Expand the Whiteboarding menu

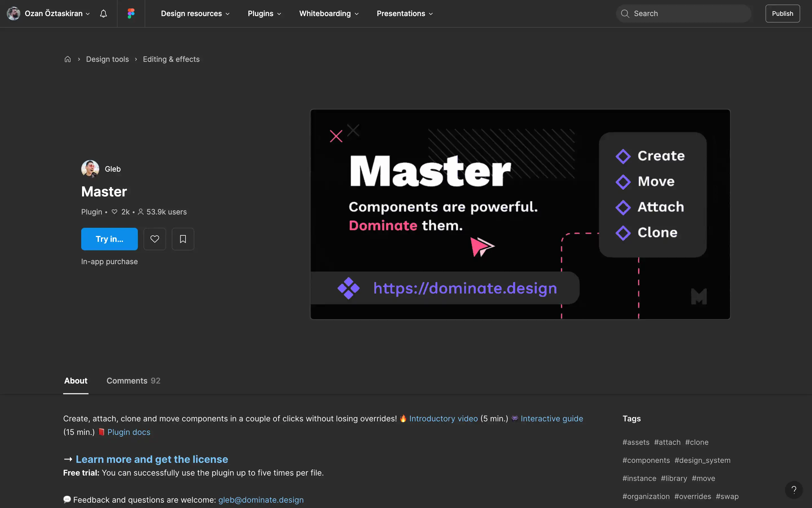329,14
